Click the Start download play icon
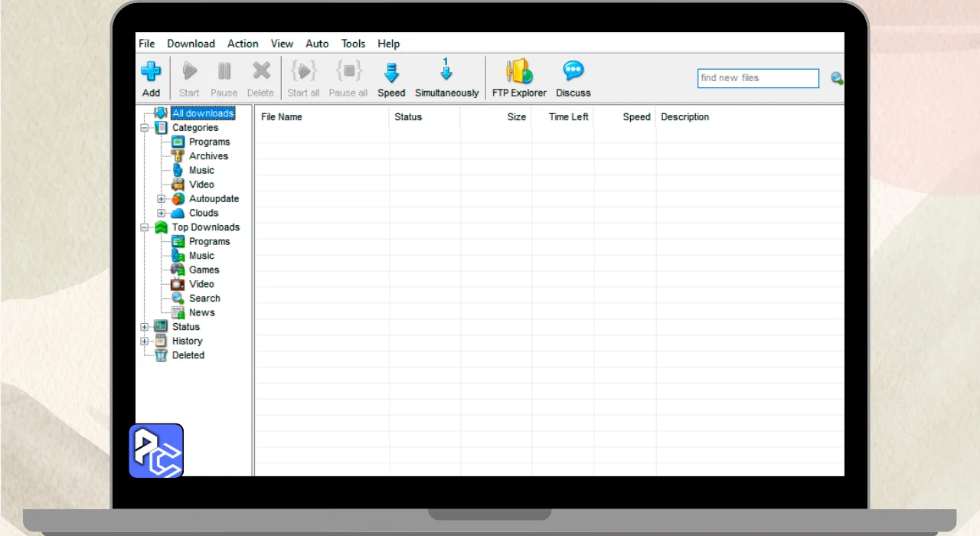The width and height of the screenshot is (980, 536). [x=189, y=71]
